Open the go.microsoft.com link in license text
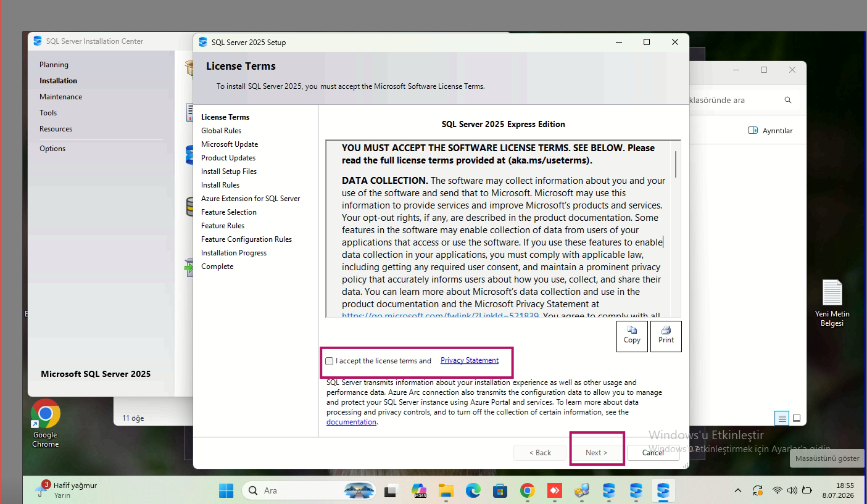Image resolution: width=867 pixels, height=504 pixels. (x=441, y=315)
